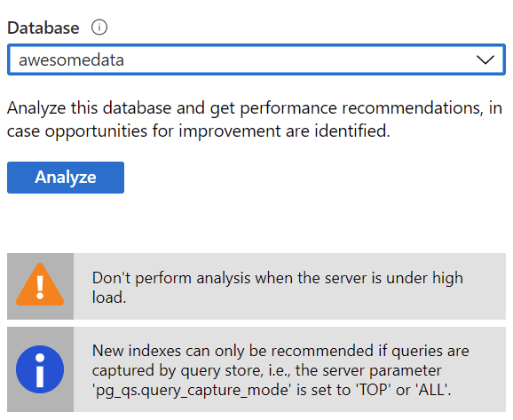Click the white exclamation mark in warning icon
Image resolution: width=513 pixels, height=420 pixels.
coord(40,288)
